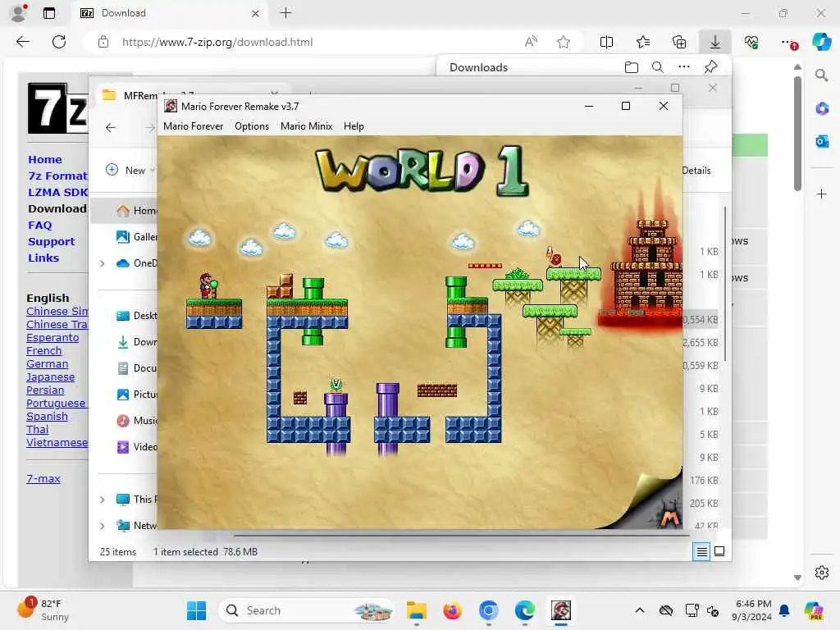Image resolution: width=840 pixels, height=630 pixels.
Task: Open Music folder in Explorer sidebar
Action: (x=137, y=421)
